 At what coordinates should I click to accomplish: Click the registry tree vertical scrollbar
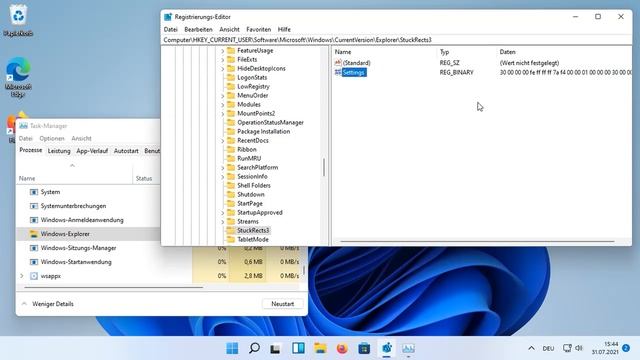(x=324, y=167)
